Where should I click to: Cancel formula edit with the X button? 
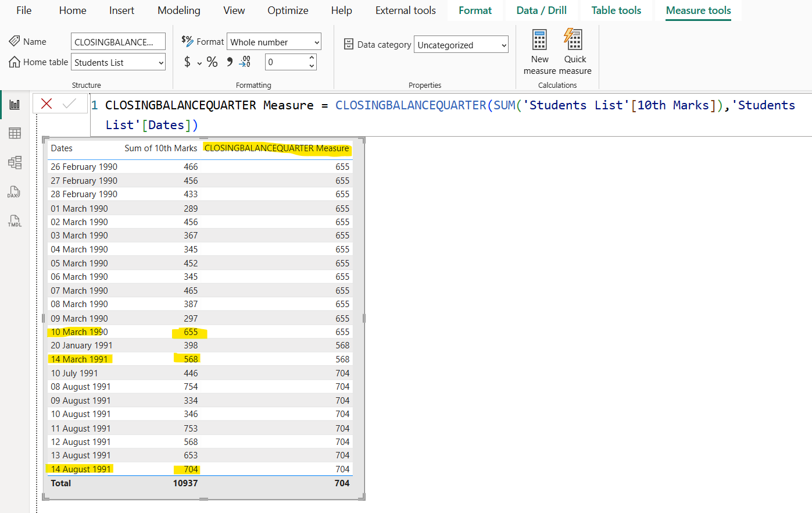tap(46, 104)
